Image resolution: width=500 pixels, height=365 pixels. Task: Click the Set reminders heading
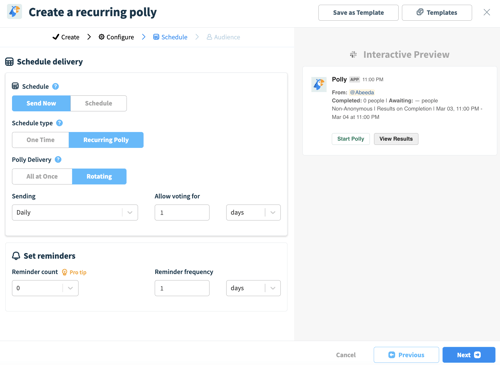(x=49, y=256)
